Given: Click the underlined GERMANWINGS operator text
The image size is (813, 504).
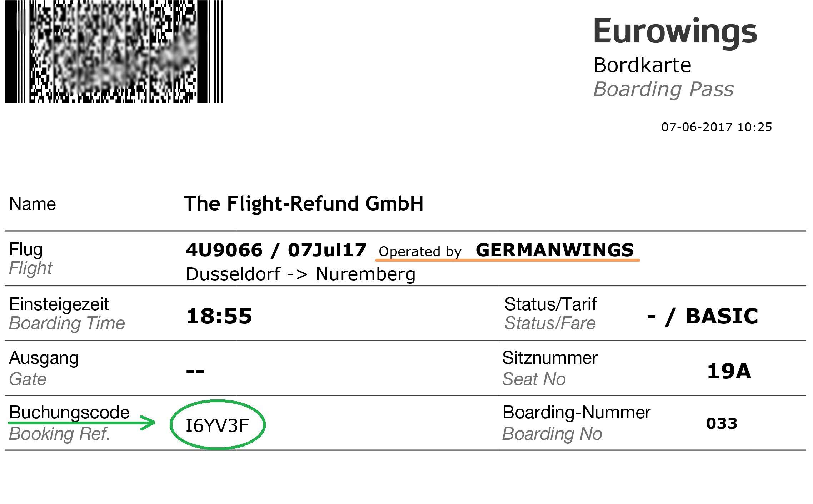Looking at the screenshot, I should 555,250.
